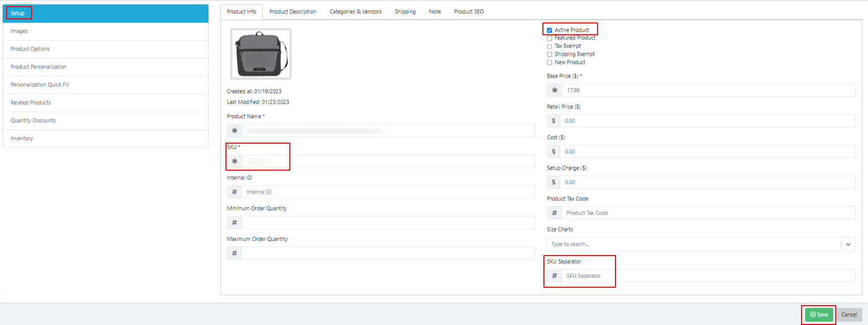
Task: Click the Size Charts search box
Action: pyautogui.click(x=694, y=244)
